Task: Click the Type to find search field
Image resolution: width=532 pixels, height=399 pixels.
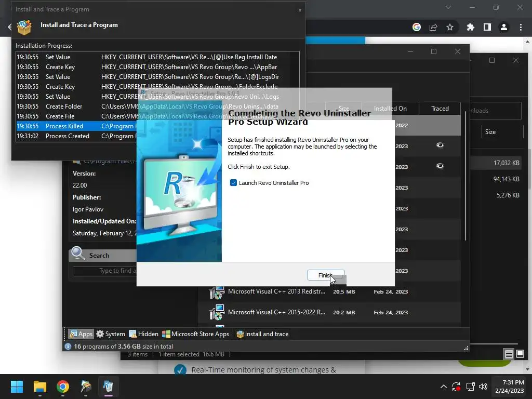Action: (x=105, y=271)
